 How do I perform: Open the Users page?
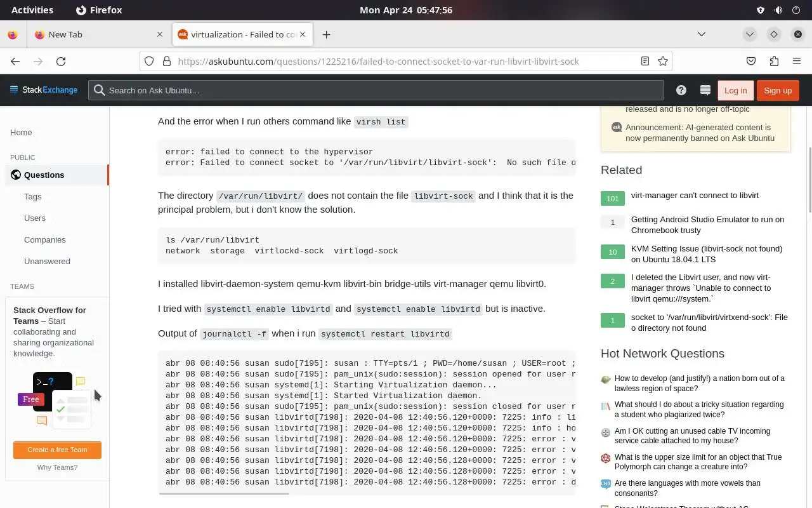[x=35, y=218]
